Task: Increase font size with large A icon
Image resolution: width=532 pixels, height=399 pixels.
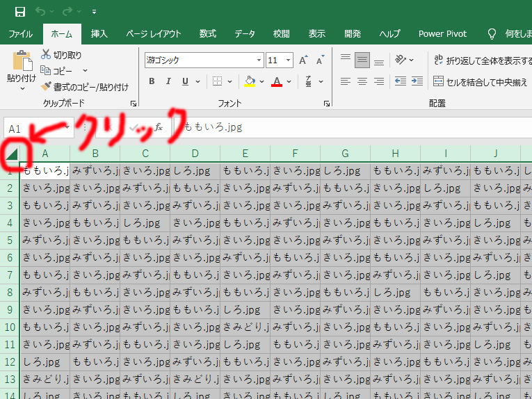Action: (x=303, y=60)
